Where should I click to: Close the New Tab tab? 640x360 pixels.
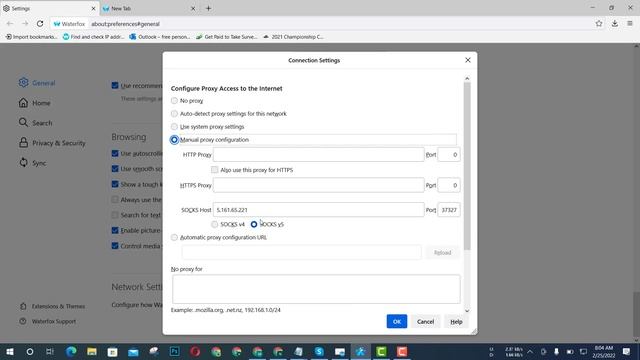[x=193, y=8]
